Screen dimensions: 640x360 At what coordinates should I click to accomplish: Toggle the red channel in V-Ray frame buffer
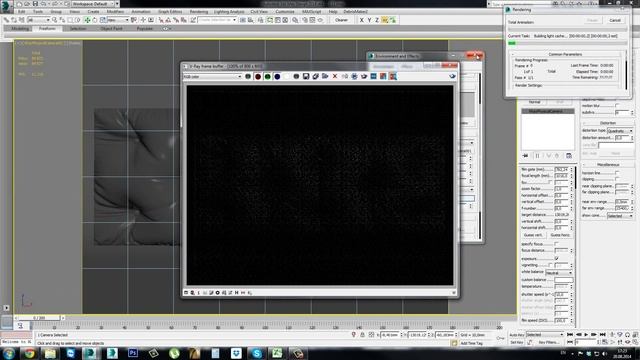258,76
